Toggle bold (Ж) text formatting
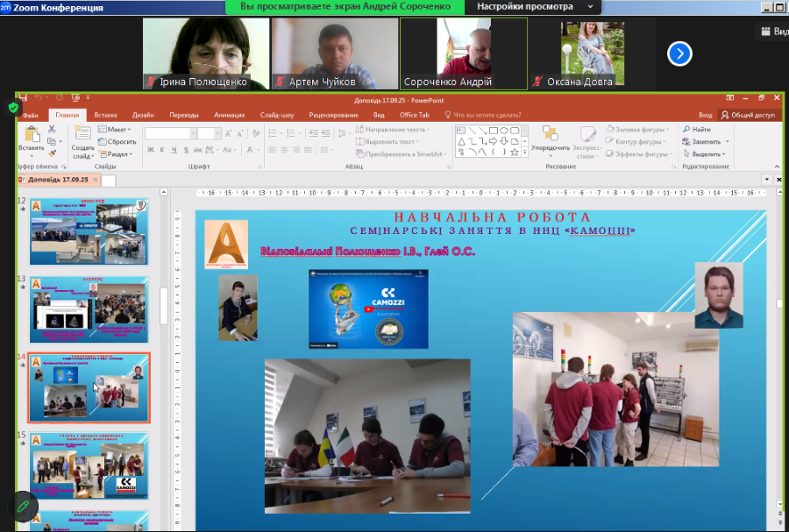Image resolution: width=789 pixels, height=532 pixels. pos(151,150)
